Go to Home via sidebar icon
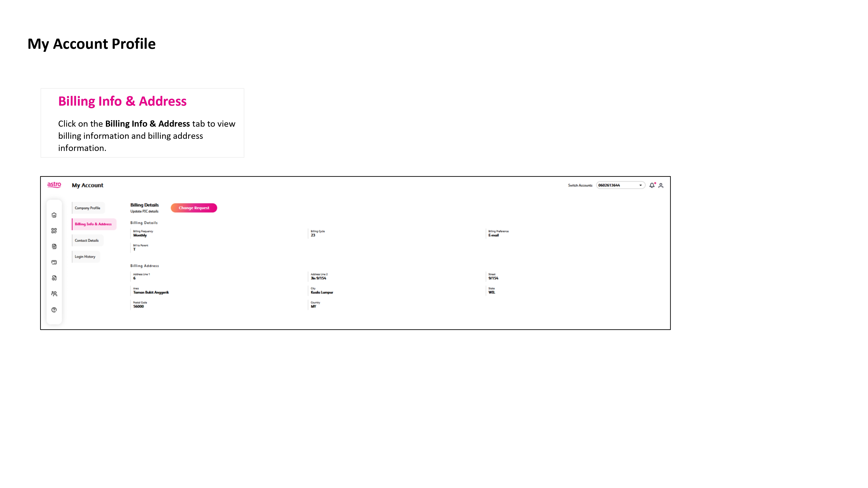This screenshot has height=488, width=868. tap(54, 215)
